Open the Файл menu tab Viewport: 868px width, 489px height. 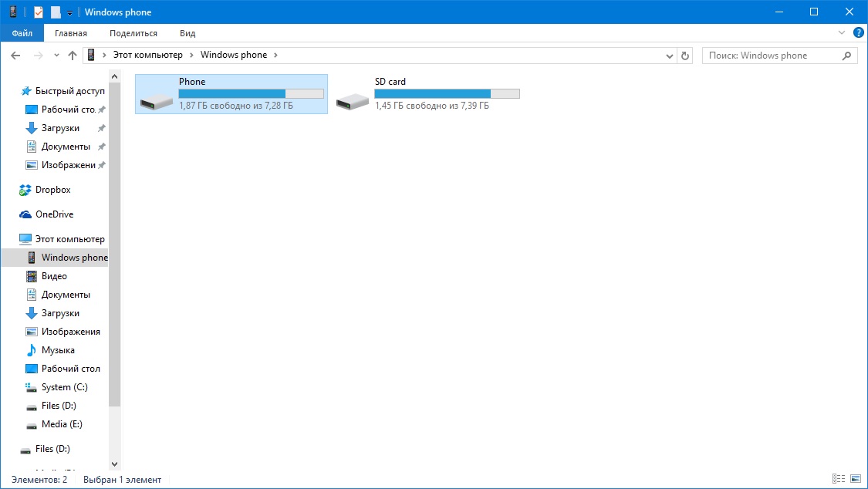tap(22, 33)
